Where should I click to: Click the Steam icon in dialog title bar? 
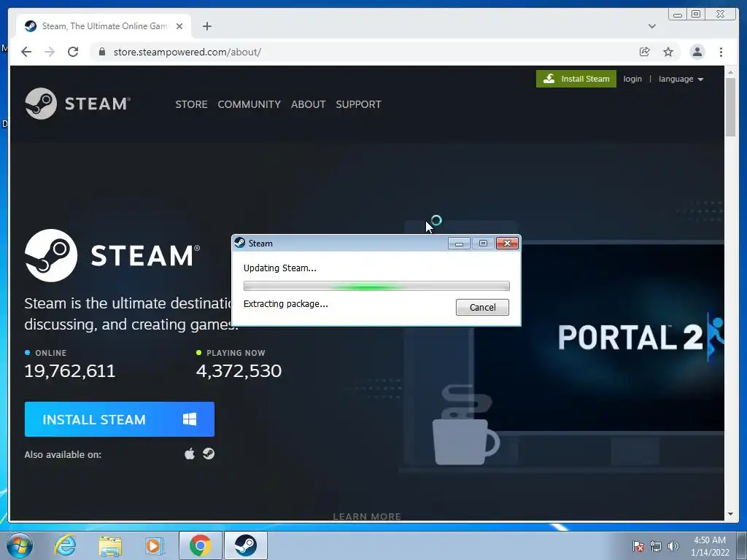pyautogui.click(x=239, y=243)
